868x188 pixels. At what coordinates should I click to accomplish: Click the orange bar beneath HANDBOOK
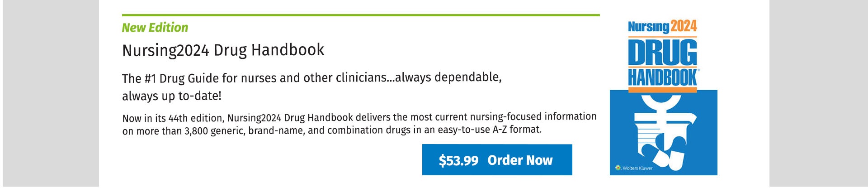point(662,90)
